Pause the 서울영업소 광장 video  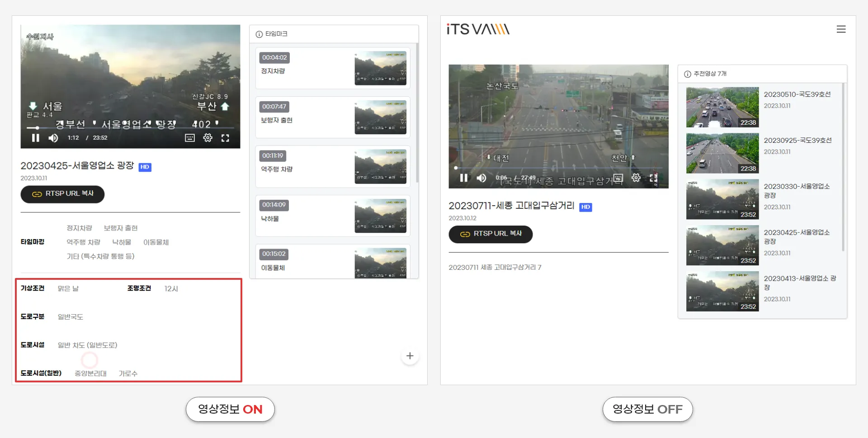(36, 138)
